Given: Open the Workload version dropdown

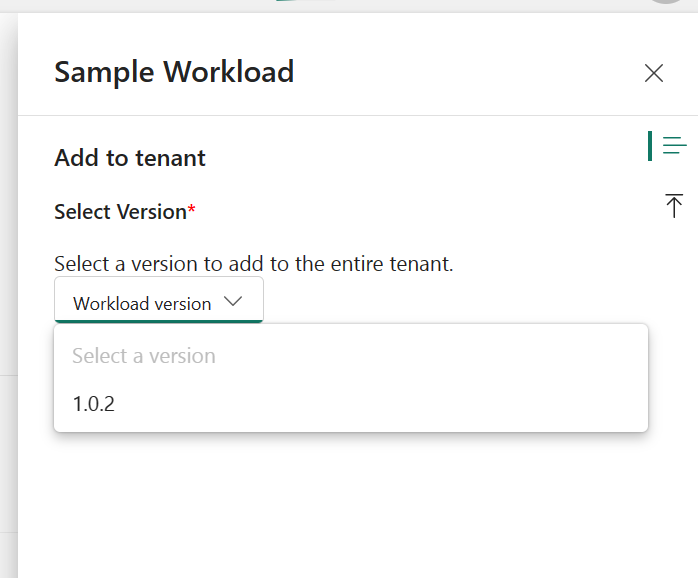Looking at the screenshot, I should coord(158,302).
